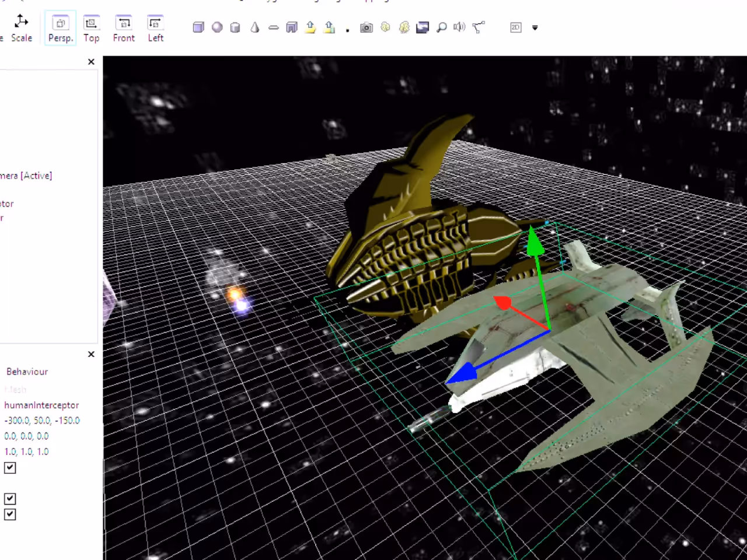This screenshot has width=747, height=560.
Task: Add a sphere scene node
Action: 217,27
